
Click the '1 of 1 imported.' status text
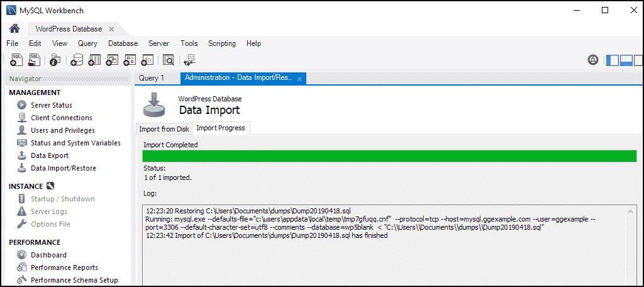[168, 178]
